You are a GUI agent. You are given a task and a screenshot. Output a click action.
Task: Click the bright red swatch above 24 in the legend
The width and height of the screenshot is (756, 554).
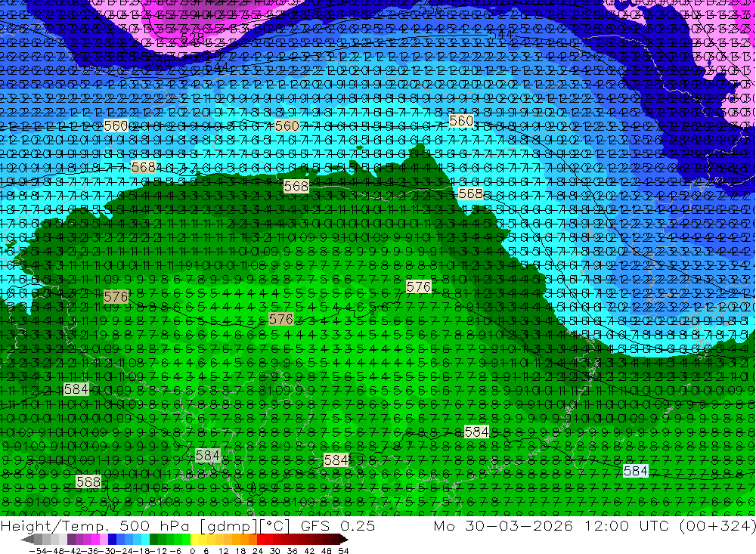261,540
